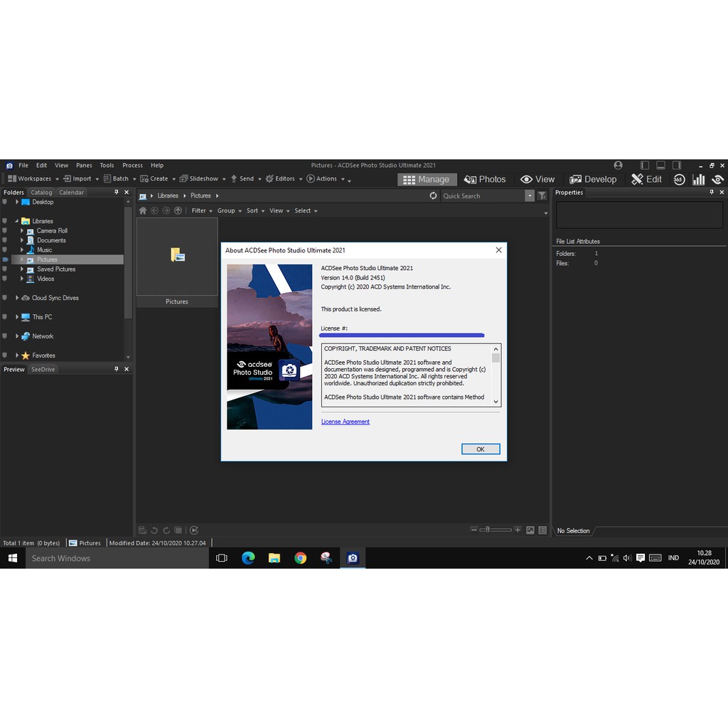The width and height of the screenshot is (728, 728).
Task: Switch to the Catalog tab
Action: pos(41,193)
